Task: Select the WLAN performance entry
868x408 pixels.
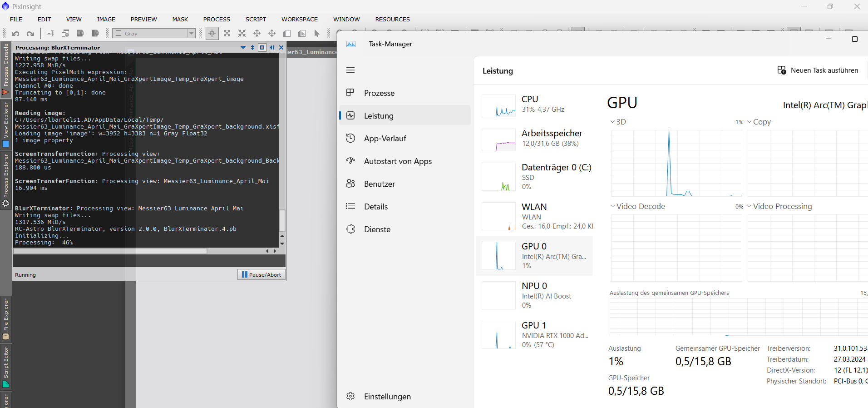Action: (534, 216)
